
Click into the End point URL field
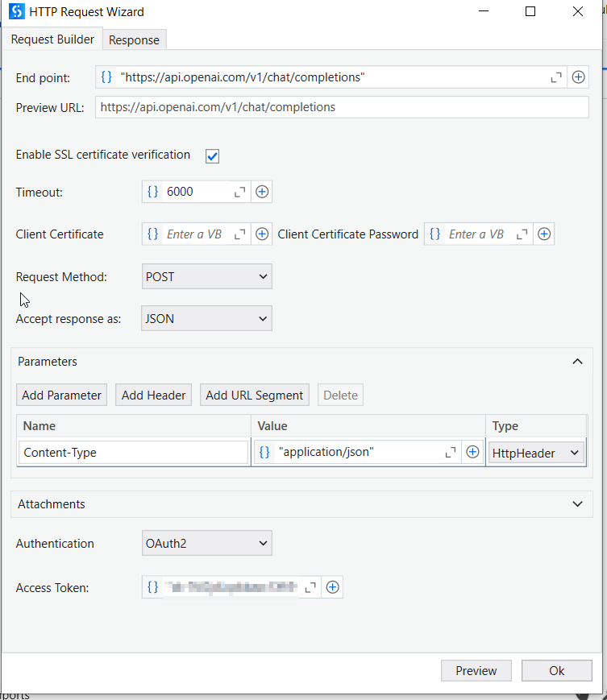click(331, 77)
